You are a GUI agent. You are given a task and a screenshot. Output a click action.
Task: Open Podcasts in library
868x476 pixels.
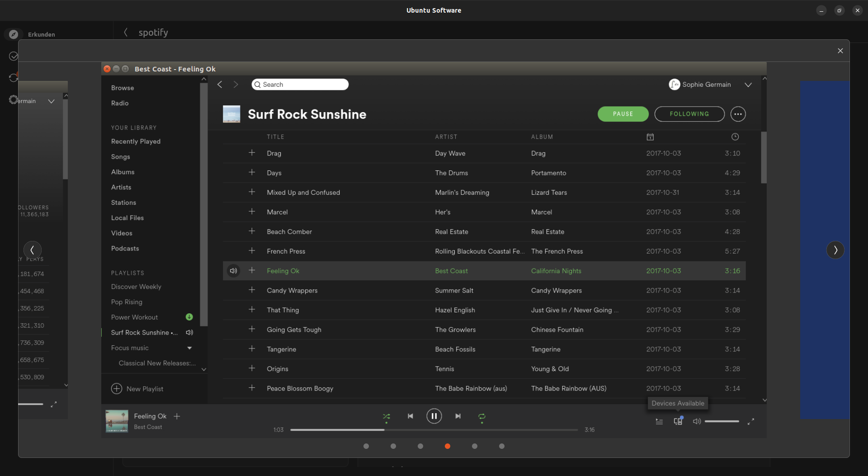(x=125, y=249)
